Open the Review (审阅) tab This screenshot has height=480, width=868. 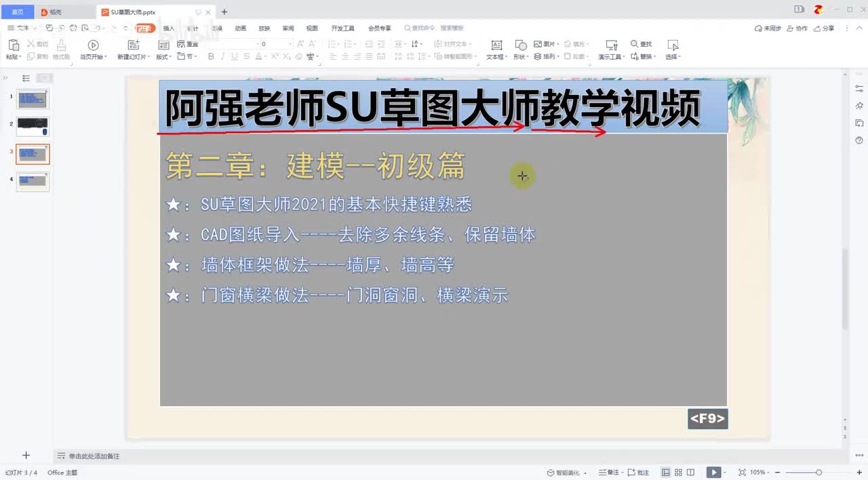pyautogui.click(x=288, y=28)
